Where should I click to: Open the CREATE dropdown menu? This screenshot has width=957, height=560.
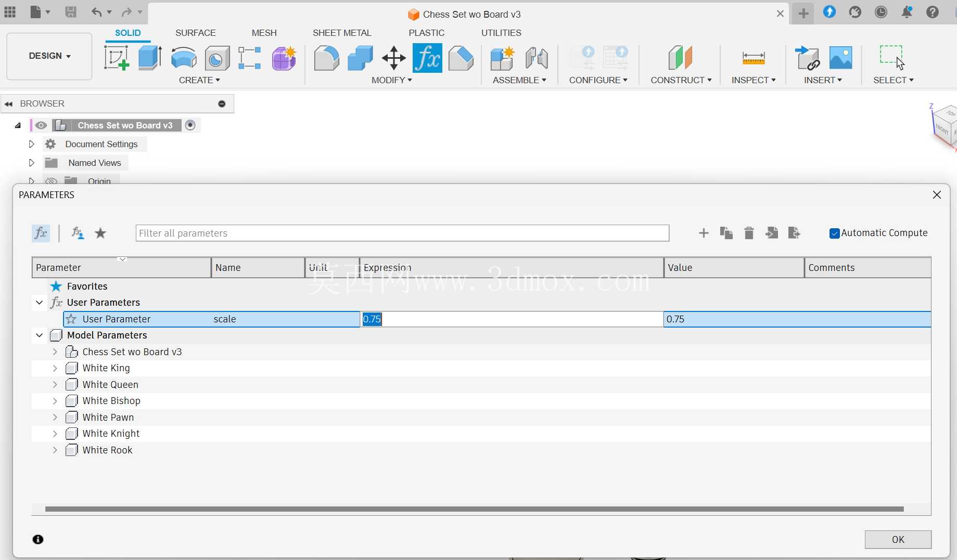(x=199, y=80)
